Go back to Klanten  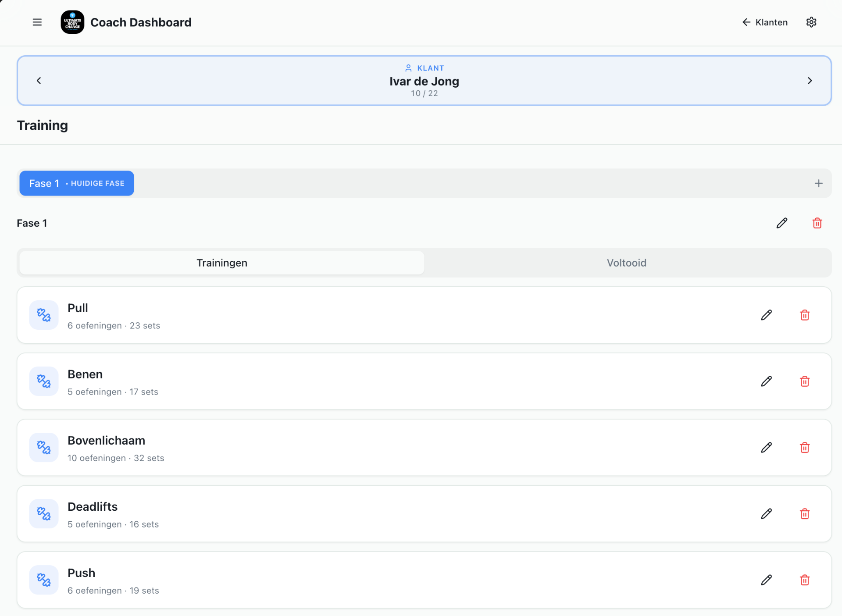coord(765,22)
